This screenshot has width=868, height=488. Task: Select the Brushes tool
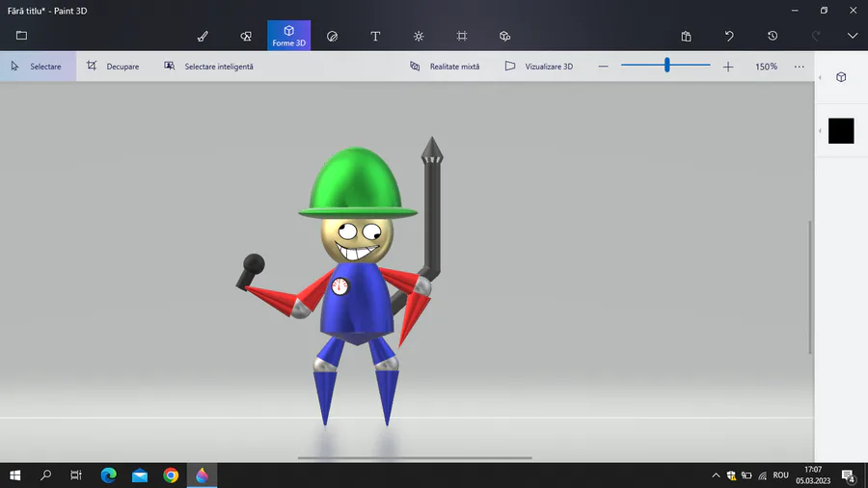tap(203, 36)
